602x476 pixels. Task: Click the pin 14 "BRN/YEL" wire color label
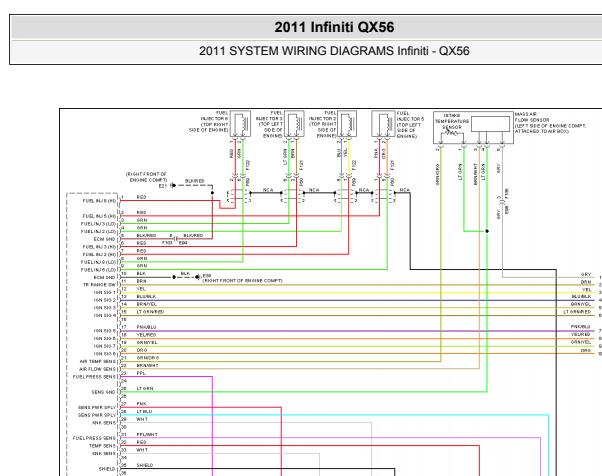click(x=146, y=304)
